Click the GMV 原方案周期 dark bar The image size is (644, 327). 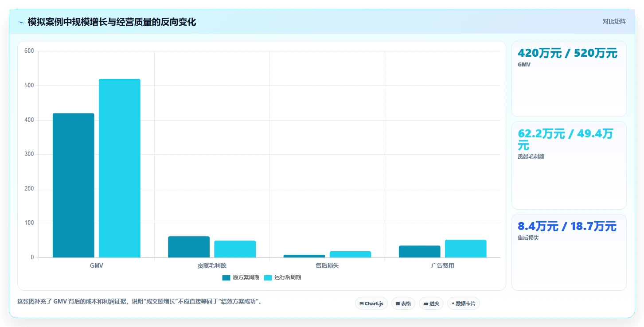(74, 185)
